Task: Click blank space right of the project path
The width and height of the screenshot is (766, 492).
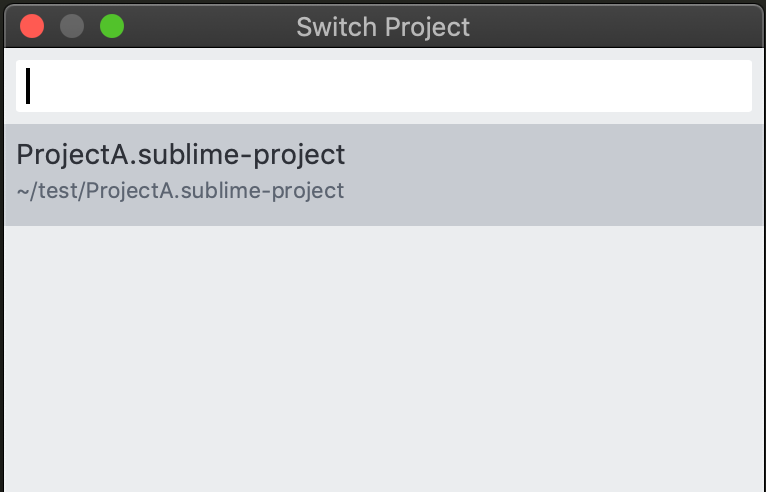Action: point(550,191)
